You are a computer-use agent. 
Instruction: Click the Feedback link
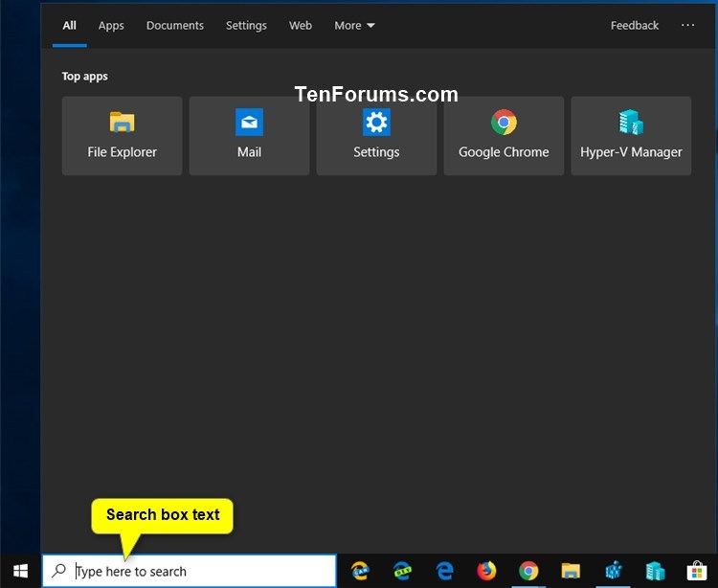click(x=635, y=25)
